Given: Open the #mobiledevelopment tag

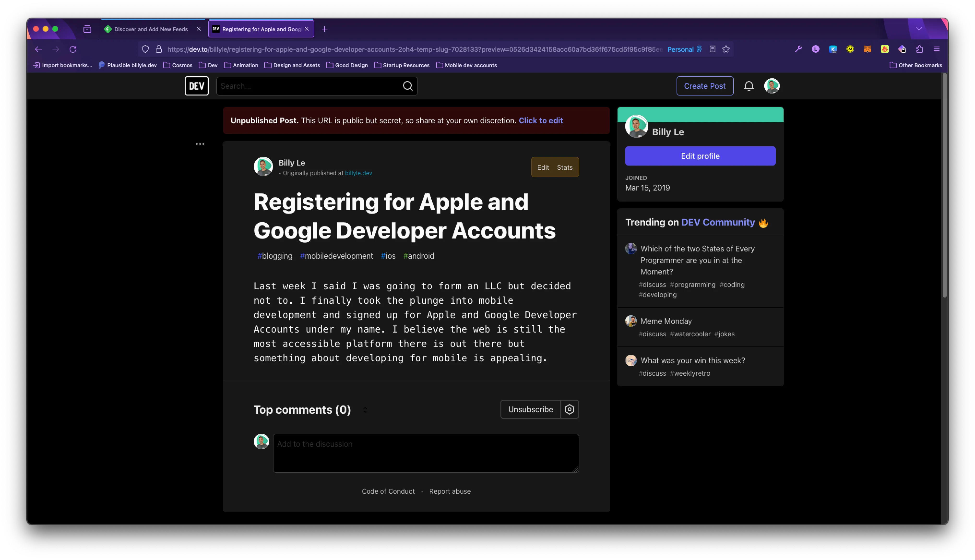Looking at the screenshot, I should click(336, 256).
